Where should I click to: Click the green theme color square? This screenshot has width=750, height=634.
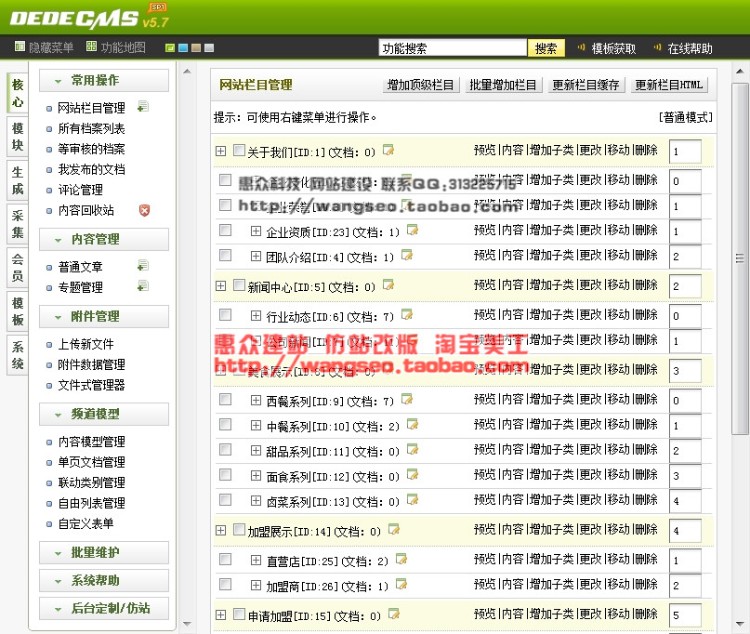170,48
